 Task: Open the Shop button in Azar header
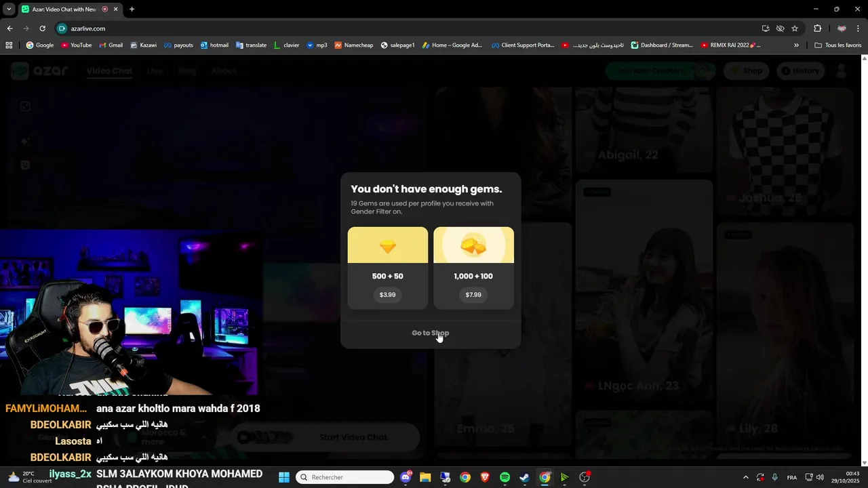tap(747, 70)
